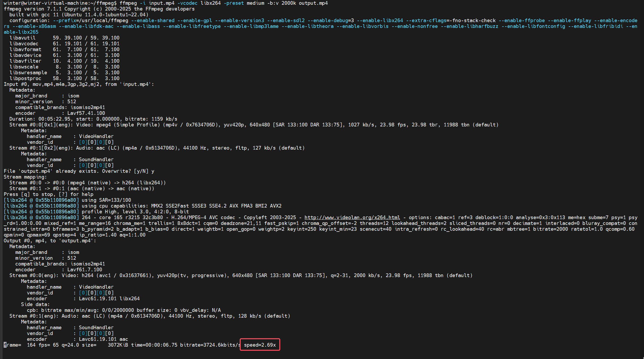Click 'Press [q] to stop' line
The width and height of the screenshot is (644, 359).
click(x=48, y=194)
